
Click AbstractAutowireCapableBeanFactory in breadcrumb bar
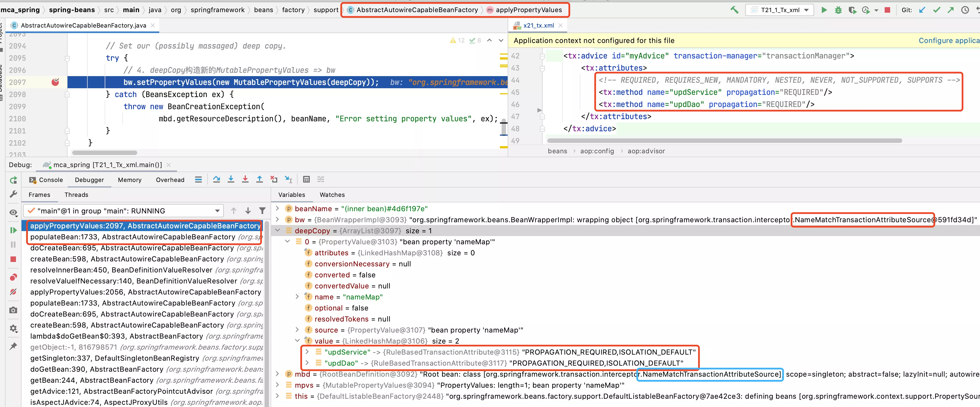point(417,10)
